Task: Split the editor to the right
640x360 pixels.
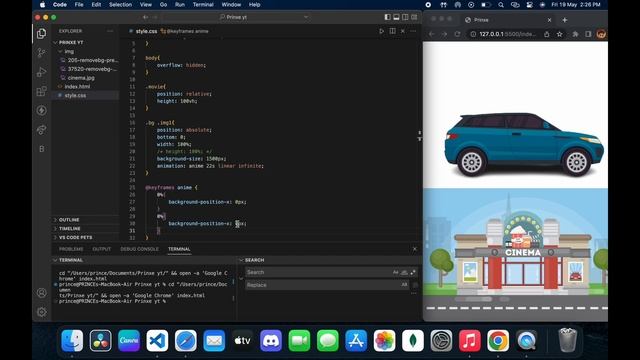Action: coord(392,31)
